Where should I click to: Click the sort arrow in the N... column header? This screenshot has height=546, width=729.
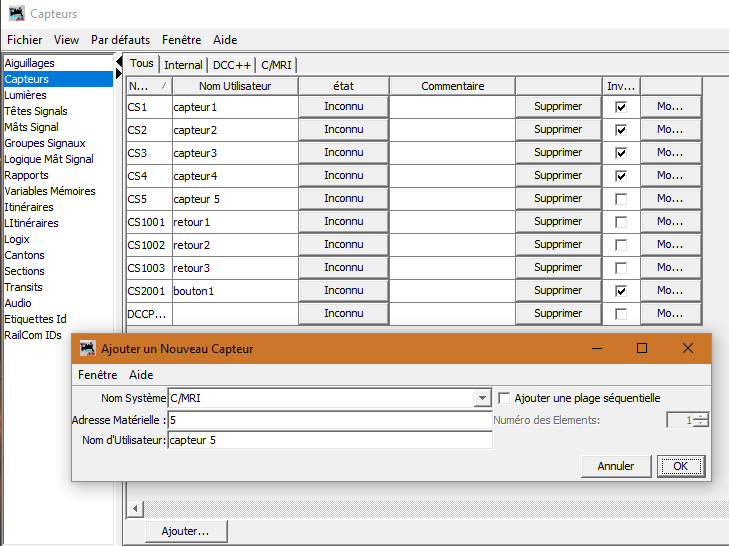tap(163, 87)
